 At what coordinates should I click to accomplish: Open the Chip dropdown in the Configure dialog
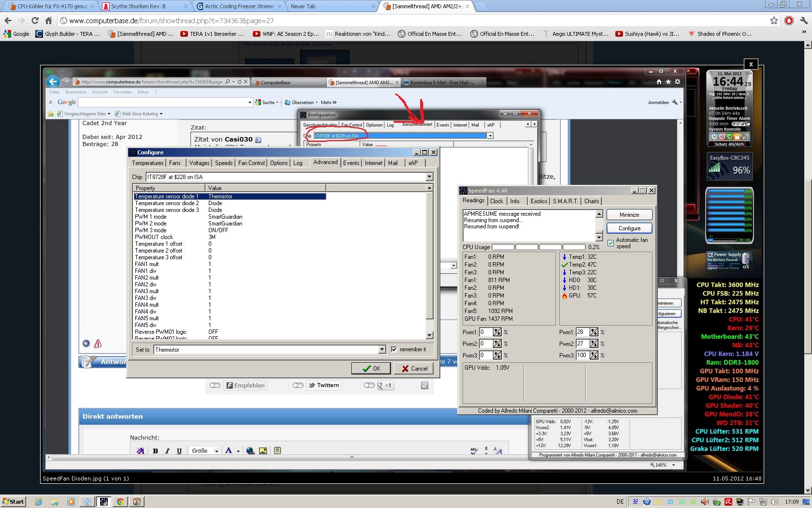[x=429, y=177]
